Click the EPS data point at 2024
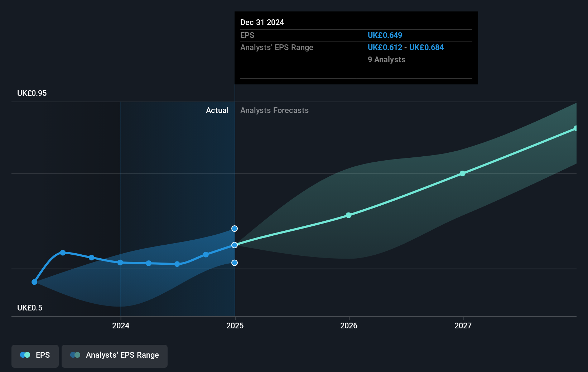The width and height of the screenshot is (588, 372). [x=120, y=263]
